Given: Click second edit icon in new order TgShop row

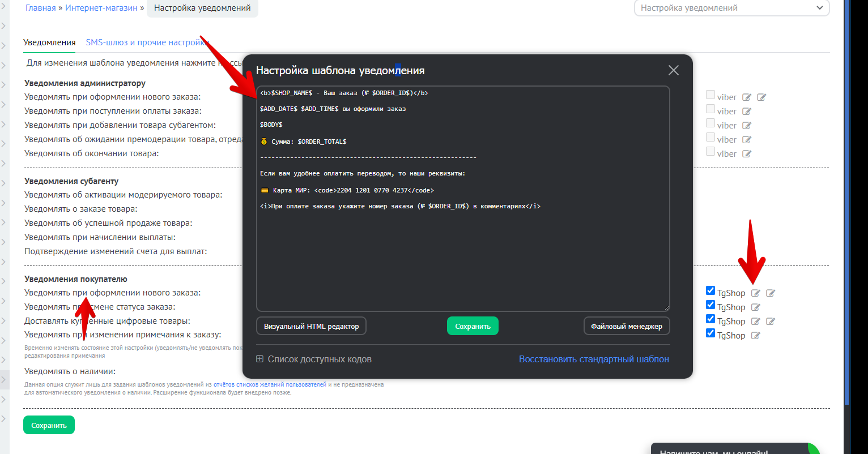Looking at the screenshot, I should click(x=770, y=293).
